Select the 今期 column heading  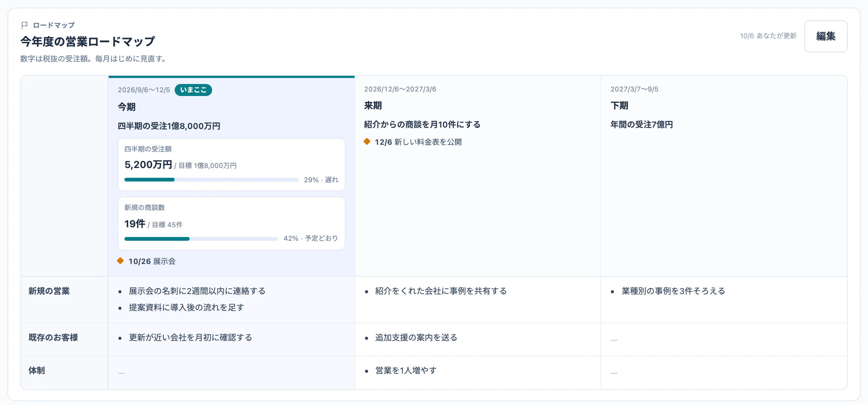(x=127, y=107)
